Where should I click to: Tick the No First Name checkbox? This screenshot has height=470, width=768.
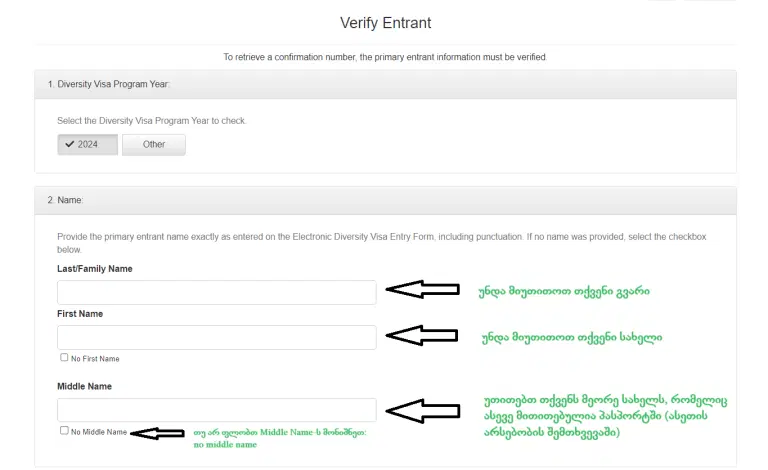coord(65,357)
